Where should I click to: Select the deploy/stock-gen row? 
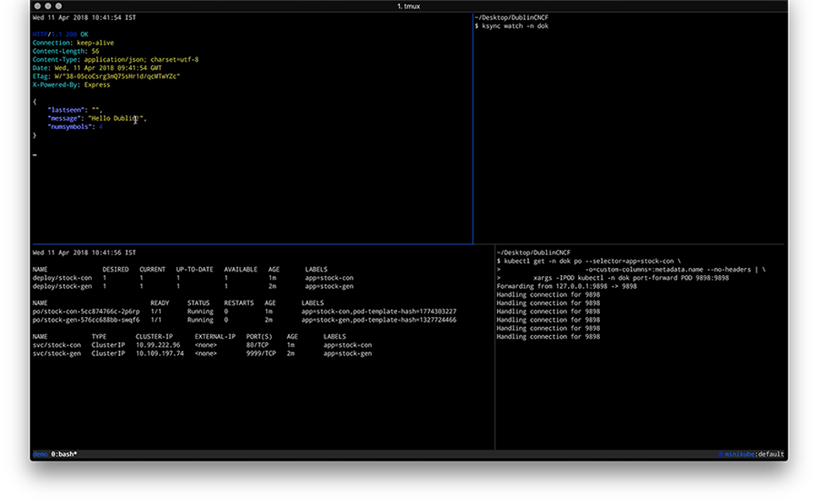(x=62, y=286)
